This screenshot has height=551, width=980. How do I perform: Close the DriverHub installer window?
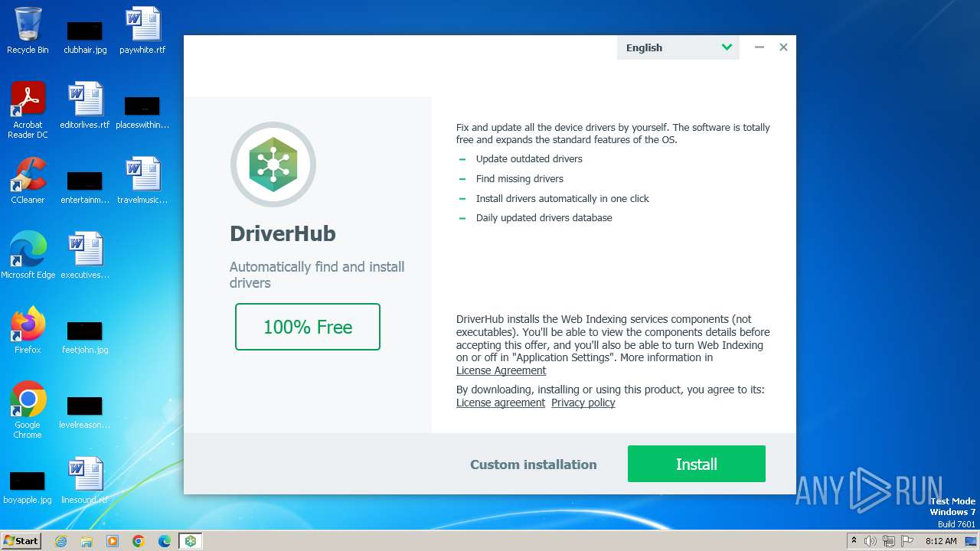click(x=783, y=47)
